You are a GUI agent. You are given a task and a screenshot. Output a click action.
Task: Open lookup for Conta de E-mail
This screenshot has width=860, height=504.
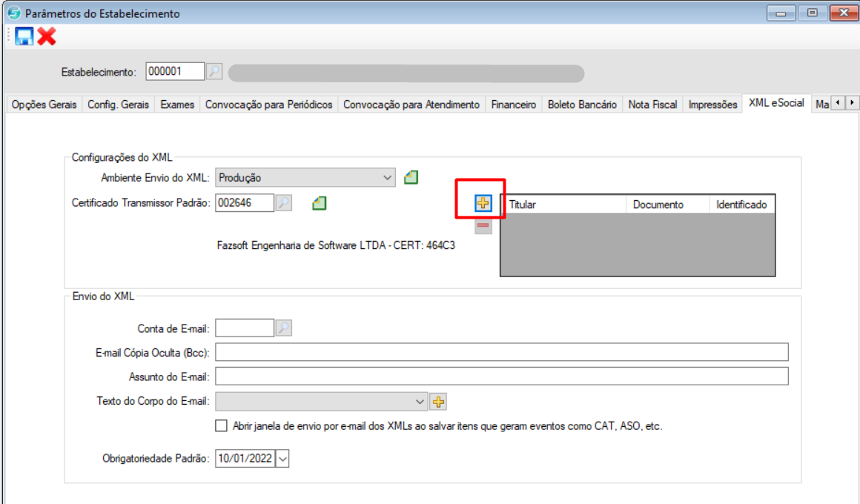(x=283, y=328)
